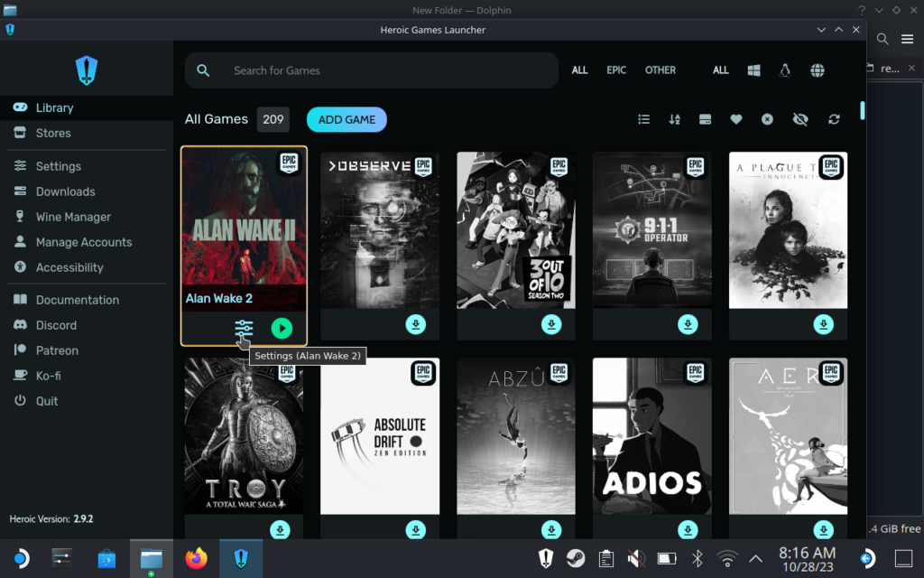Click muted volume tray icon

point(636,558)
